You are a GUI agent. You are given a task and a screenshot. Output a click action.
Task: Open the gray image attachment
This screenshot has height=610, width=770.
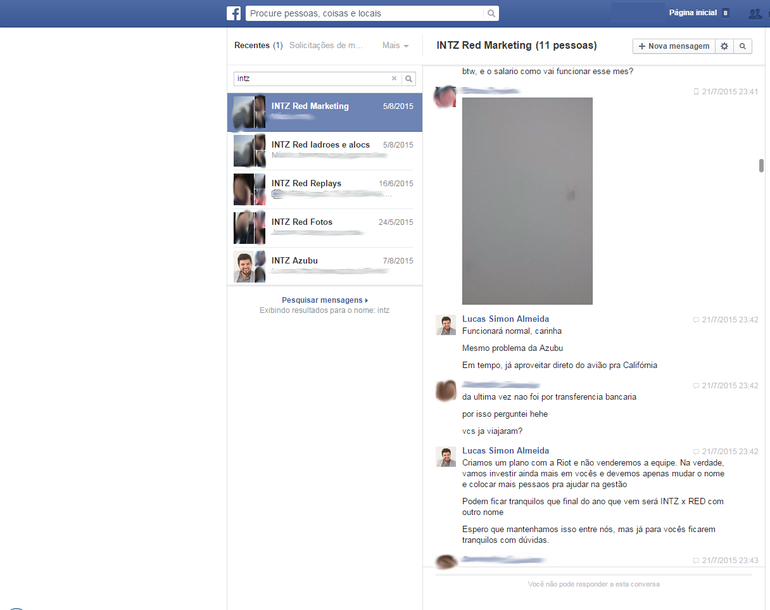pos(527,201)
